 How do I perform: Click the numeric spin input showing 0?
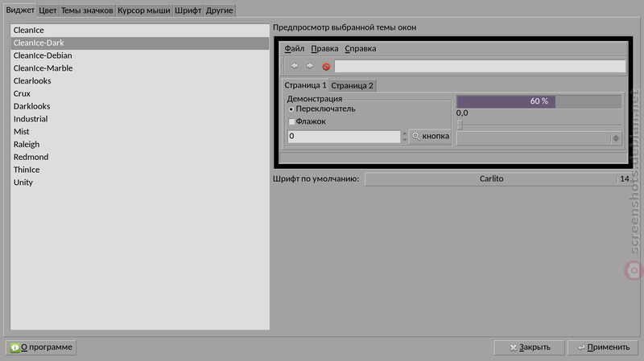(345, 136)
